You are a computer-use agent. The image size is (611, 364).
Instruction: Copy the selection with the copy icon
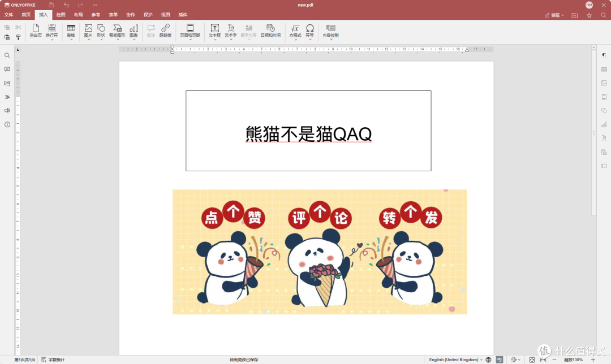[7, 27]
